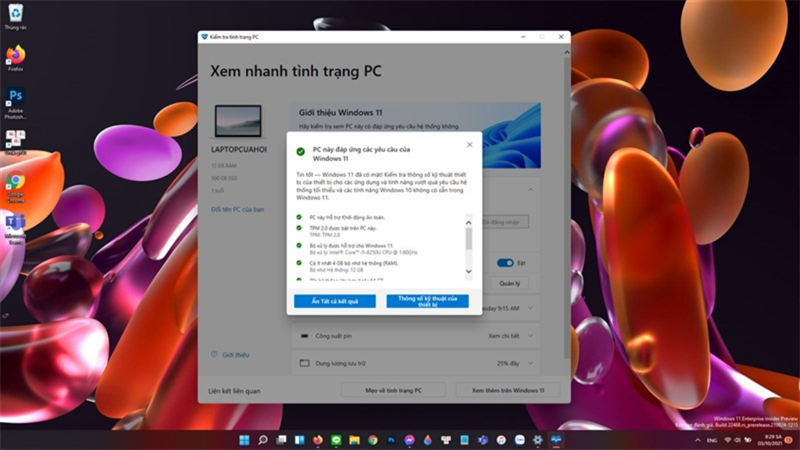
Task: Expand the 'Dung lượng lưu trữ' section
Action: point(531,363)
